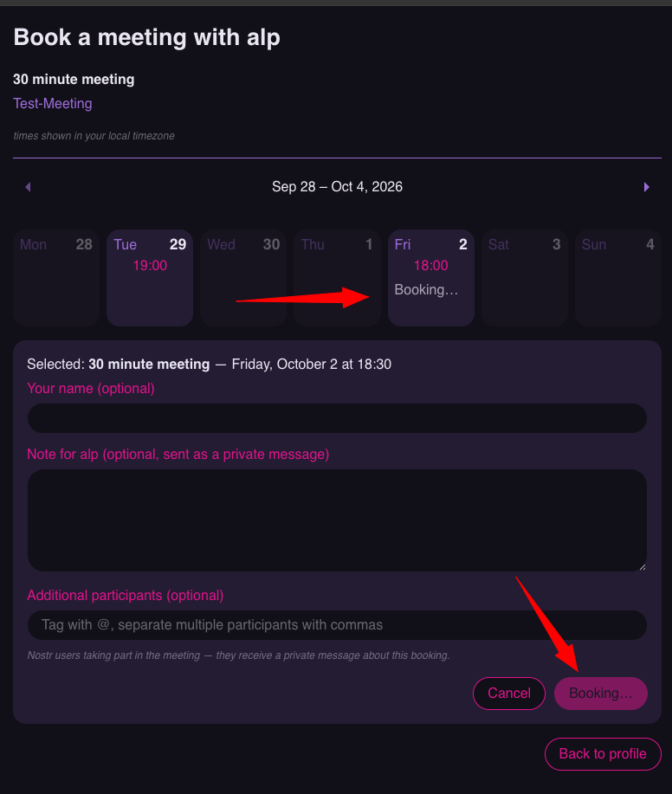This screenshot has height=794, width=672.
Task: Advance to next week arrow
Action: (x=646, y=187)
